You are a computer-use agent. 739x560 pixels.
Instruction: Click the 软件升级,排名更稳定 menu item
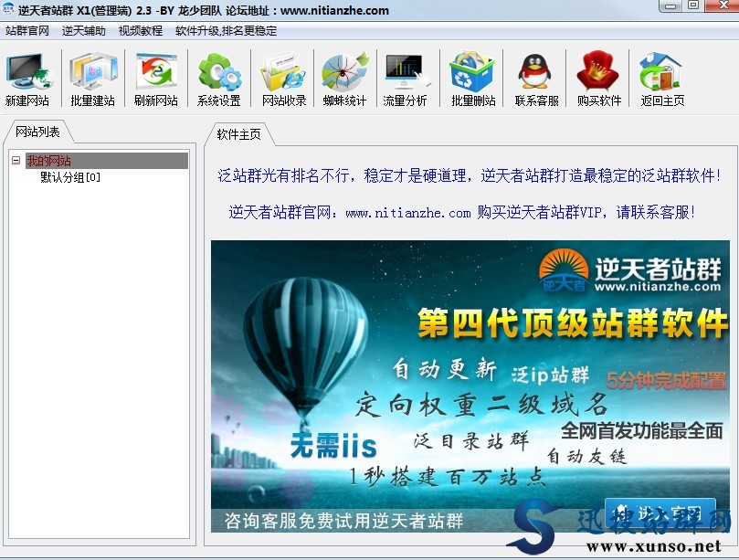click(x=226, y=31)
